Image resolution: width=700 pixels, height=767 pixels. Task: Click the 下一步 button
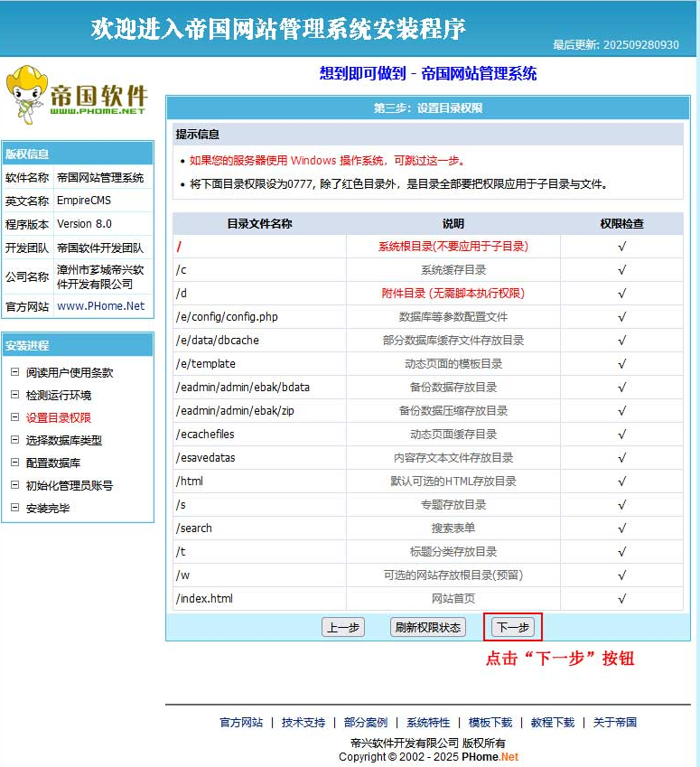(513, 627)
